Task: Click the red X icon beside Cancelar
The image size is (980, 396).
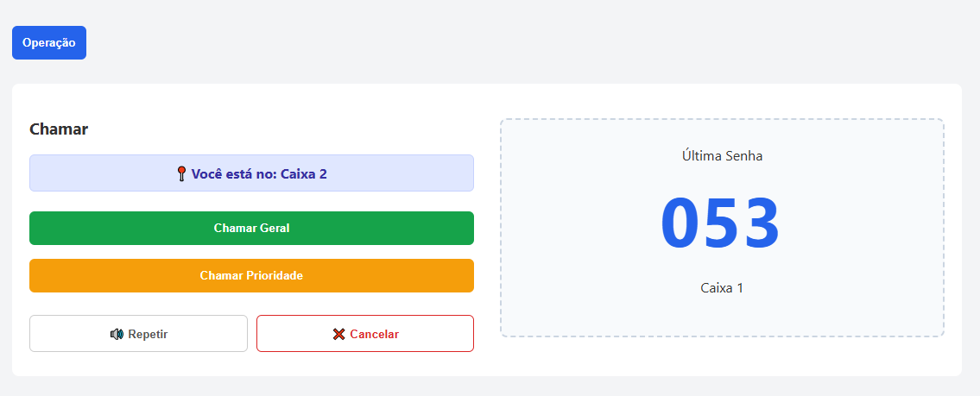Action: (x=338, y=334)
